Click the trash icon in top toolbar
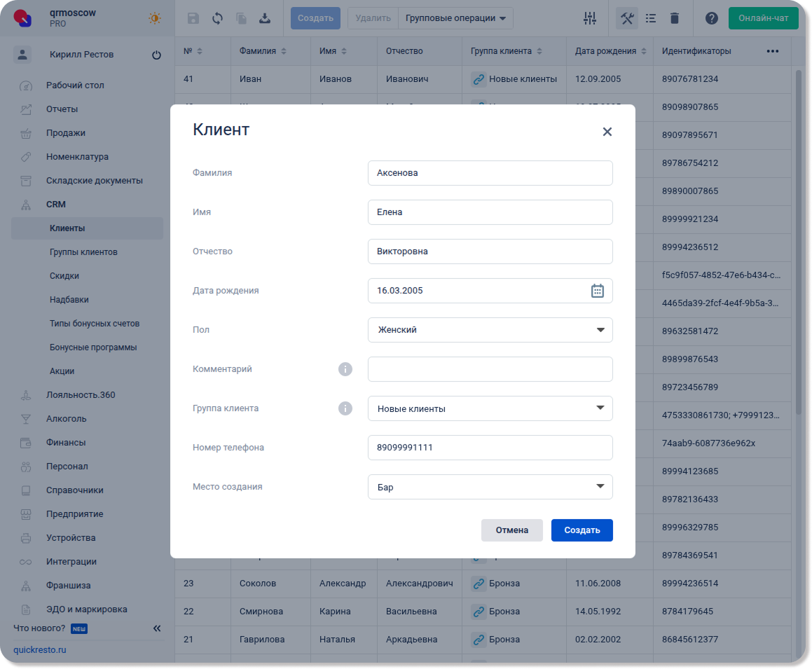The height and width of the screenshot is (669, 812). tap(674, 18)
